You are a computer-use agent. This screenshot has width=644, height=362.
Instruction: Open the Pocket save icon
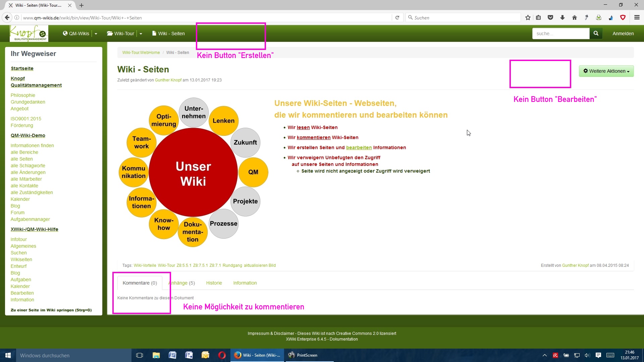pyautogui.click(x=550, y=18)
